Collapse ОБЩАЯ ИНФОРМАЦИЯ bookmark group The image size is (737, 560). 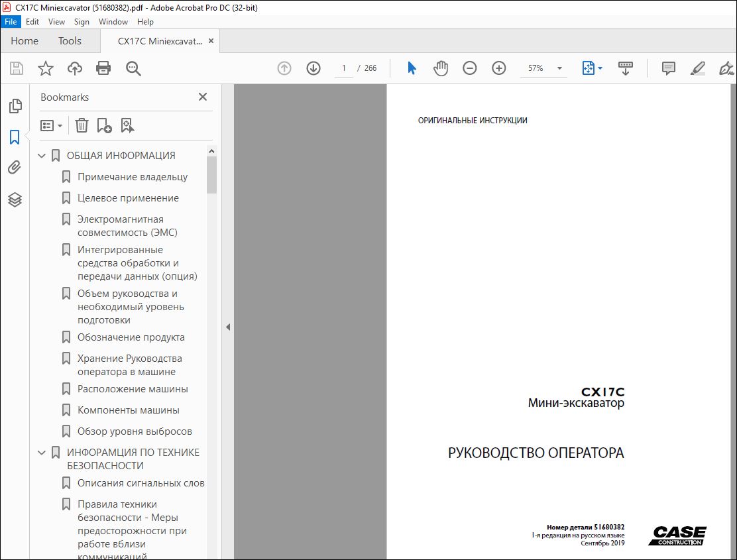tap(41, 156)
